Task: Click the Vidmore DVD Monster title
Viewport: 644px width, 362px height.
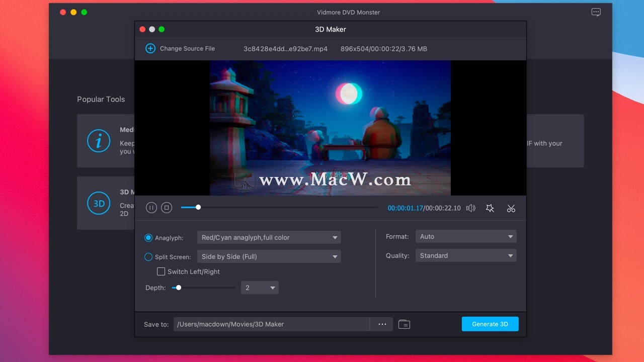Action: [349, 12]
